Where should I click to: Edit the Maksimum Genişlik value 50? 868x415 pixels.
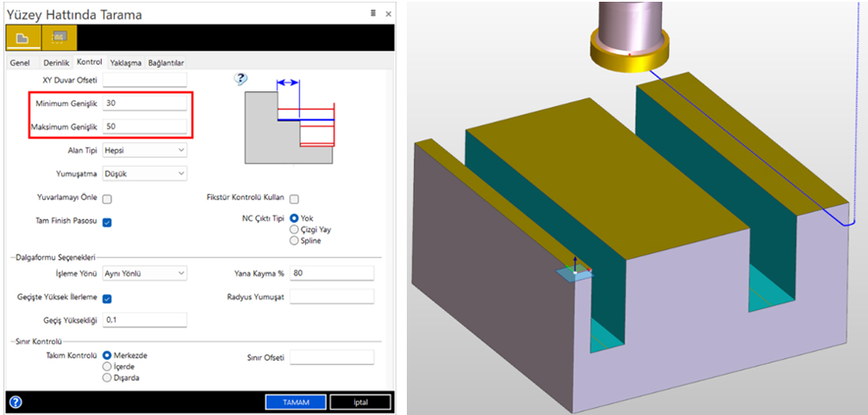145,126
